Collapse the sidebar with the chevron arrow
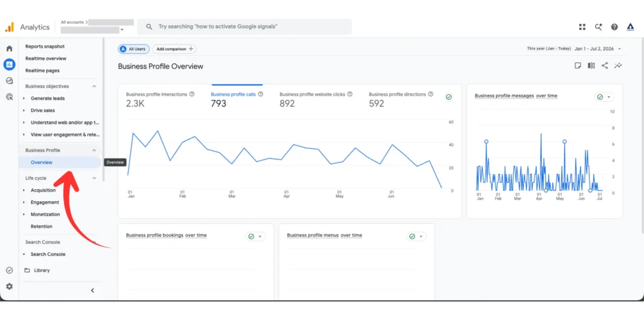This screenshot has height=318, width=644. pyautogui.click(x=92, y=290)
